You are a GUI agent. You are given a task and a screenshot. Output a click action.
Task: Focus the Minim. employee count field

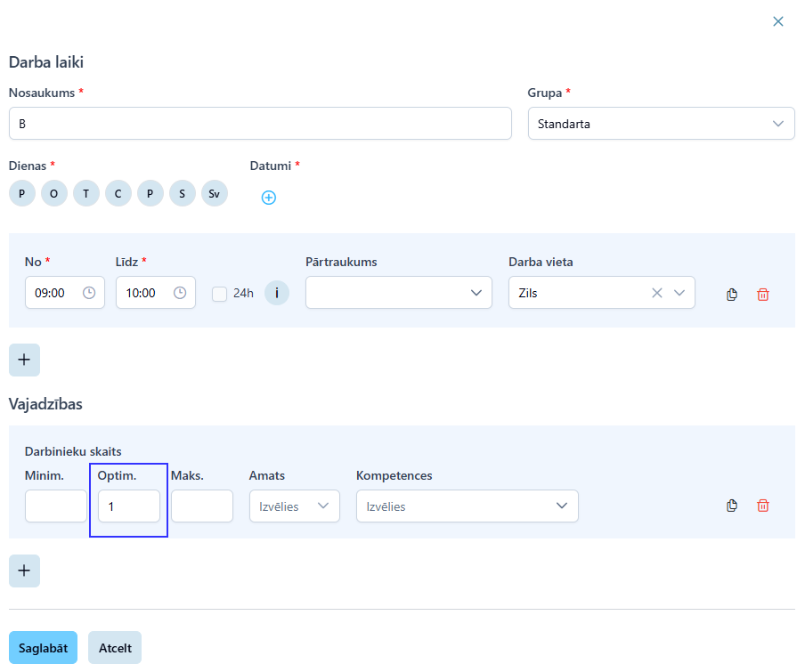(56, 506)
